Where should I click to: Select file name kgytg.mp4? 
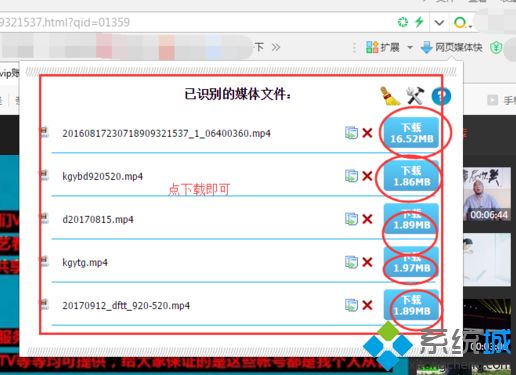pos(85,263)
